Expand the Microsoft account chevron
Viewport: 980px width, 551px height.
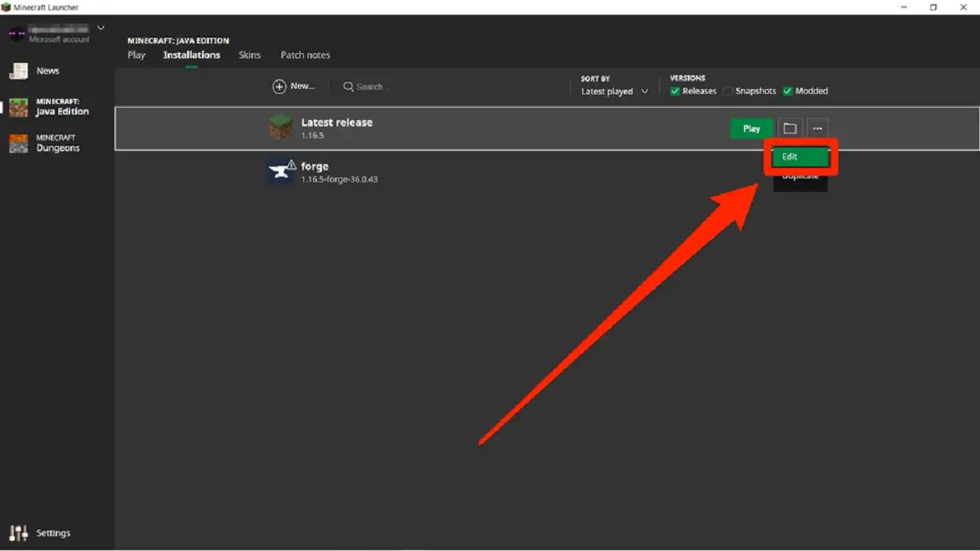click(101, 28)
